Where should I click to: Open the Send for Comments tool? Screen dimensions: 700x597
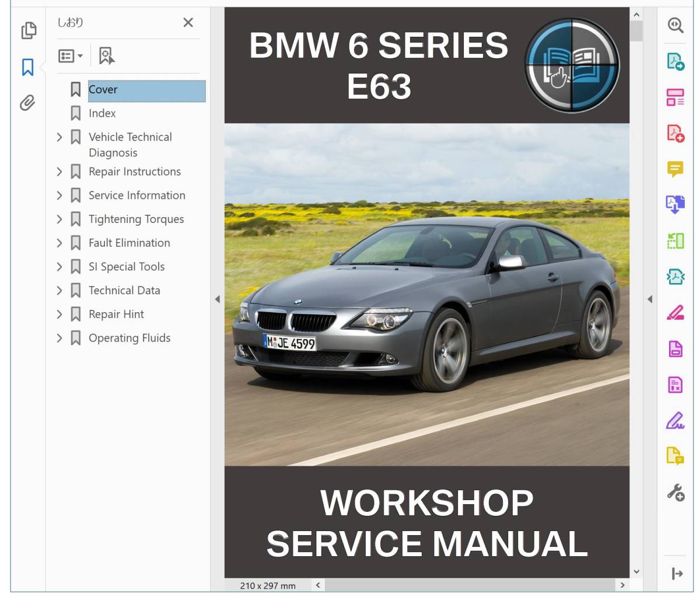pos(675,456)
